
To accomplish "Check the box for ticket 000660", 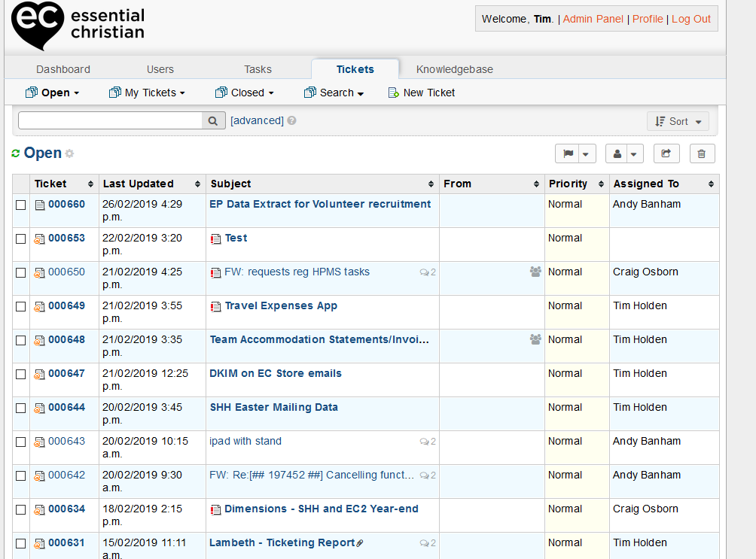I will pos(21,205).
